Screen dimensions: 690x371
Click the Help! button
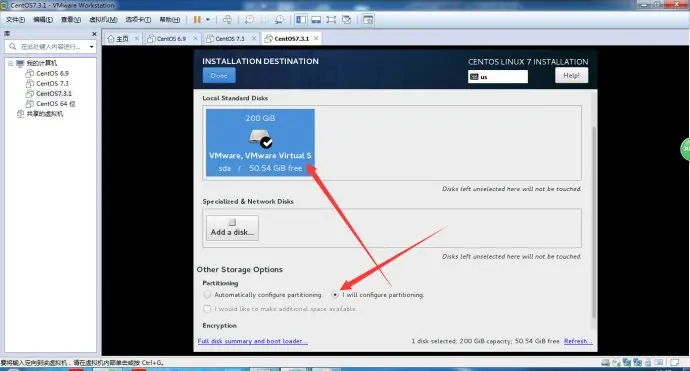pos(571,76)
